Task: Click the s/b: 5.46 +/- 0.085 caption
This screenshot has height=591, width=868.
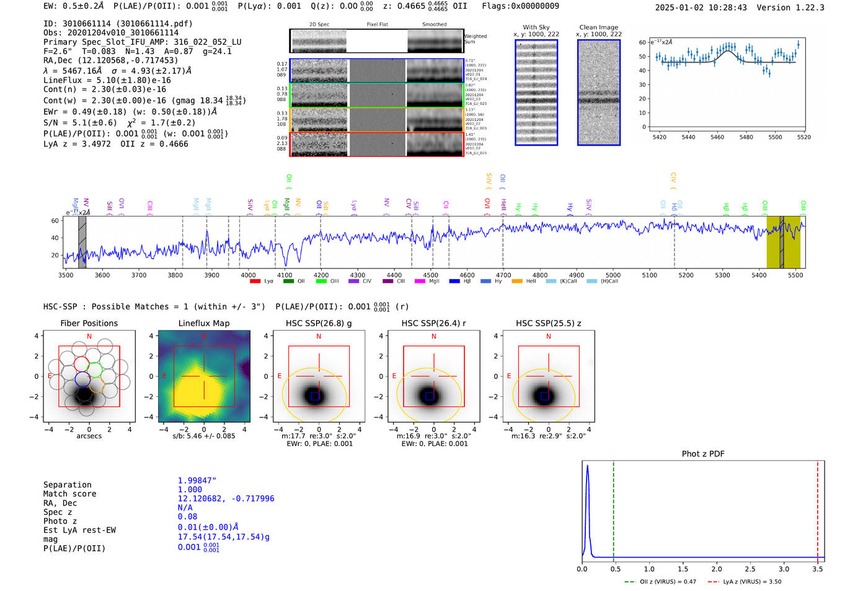Action: (204, 436)
